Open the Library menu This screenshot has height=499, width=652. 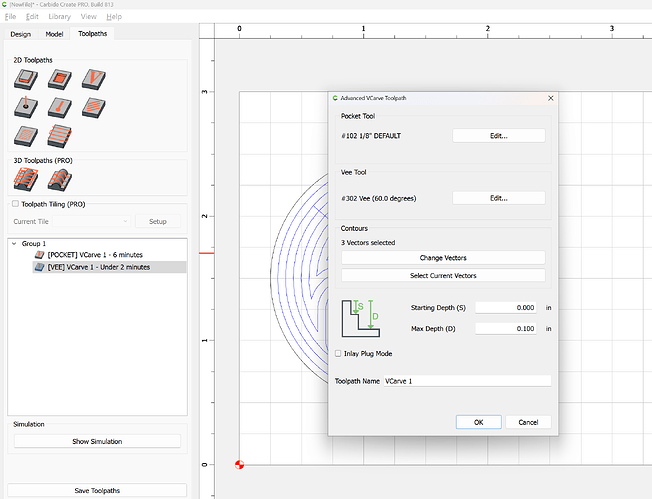(x=59, y=17)
